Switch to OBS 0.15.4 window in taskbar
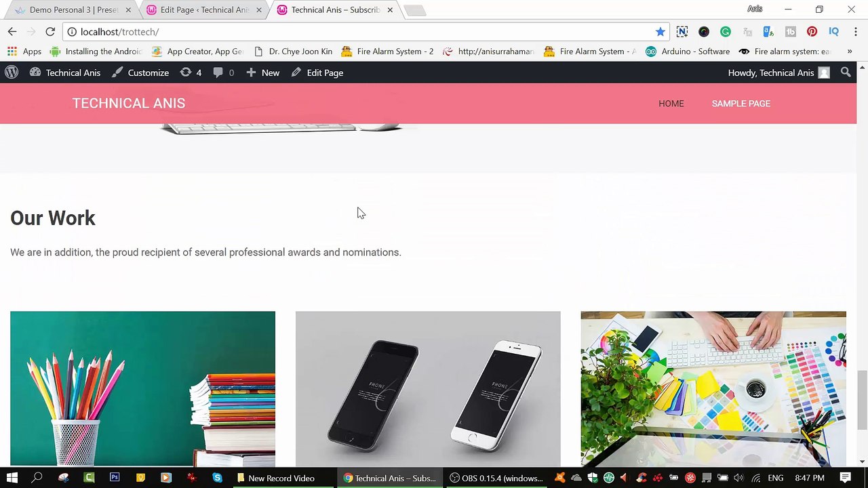 click(497, 478)
